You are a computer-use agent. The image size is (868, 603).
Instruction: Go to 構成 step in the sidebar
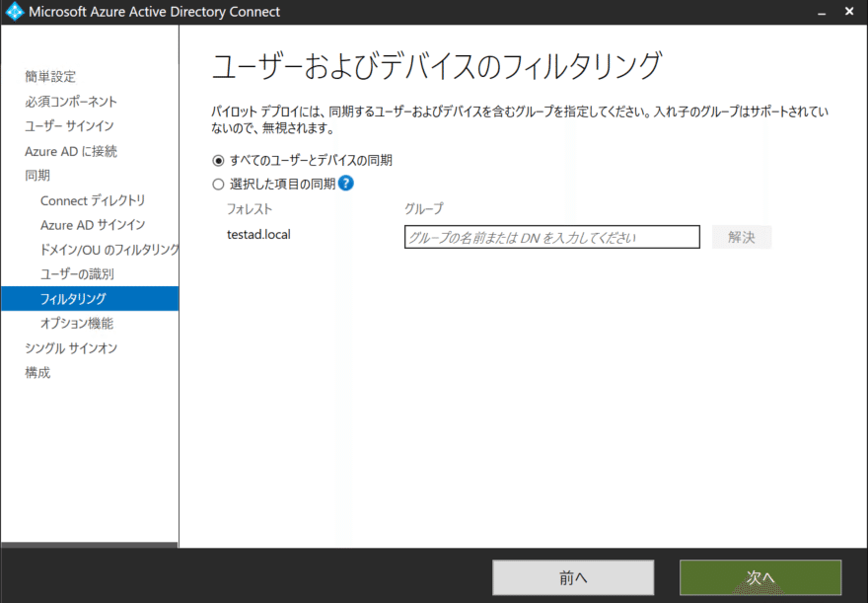[x=37, y=373]
